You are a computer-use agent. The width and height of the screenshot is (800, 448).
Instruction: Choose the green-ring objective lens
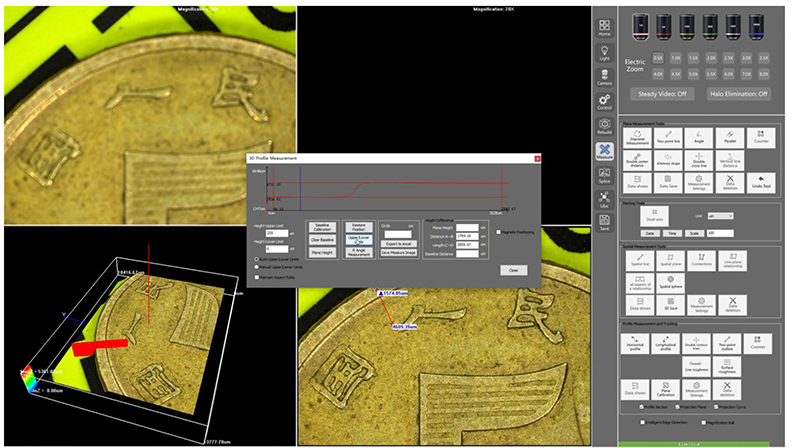(x=710, y=27)
